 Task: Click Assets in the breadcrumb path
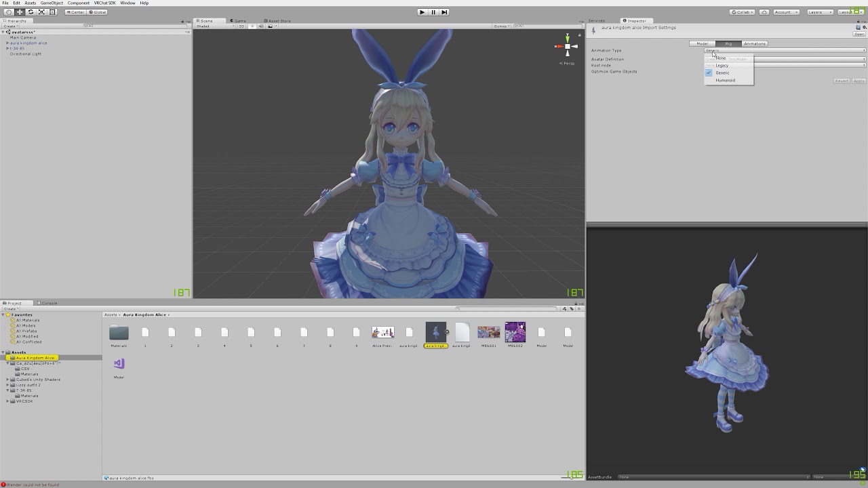click(x=111, y=315)
